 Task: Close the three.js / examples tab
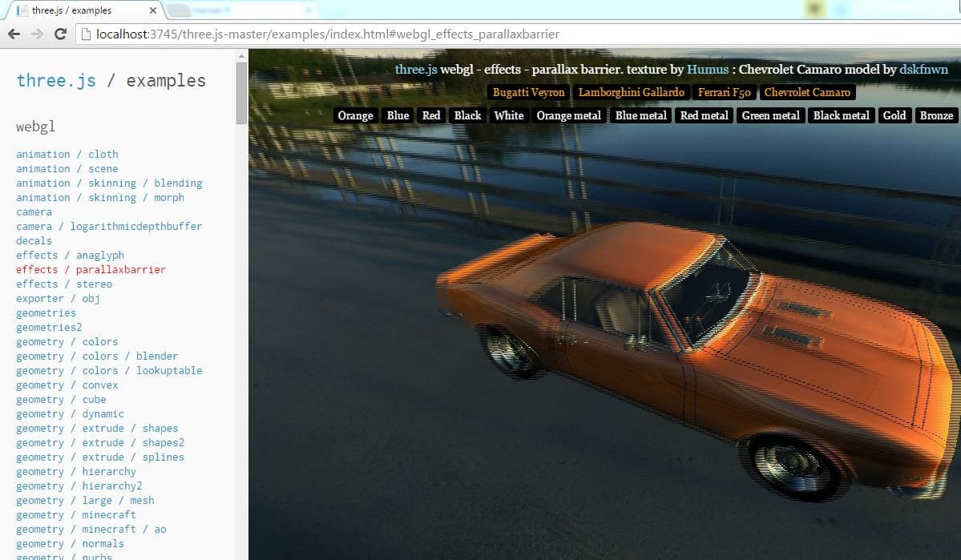(x=153, y=10)
